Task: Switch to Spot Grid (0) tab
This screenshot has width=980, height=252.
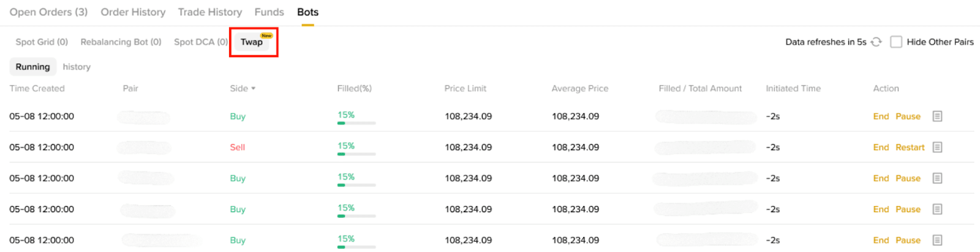Action: [42, 42]
